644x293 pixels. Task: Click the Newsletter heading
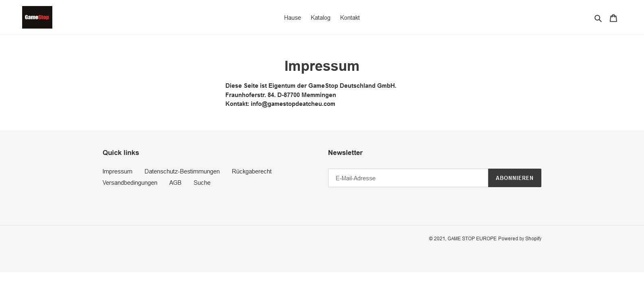(x=345, y=153)
